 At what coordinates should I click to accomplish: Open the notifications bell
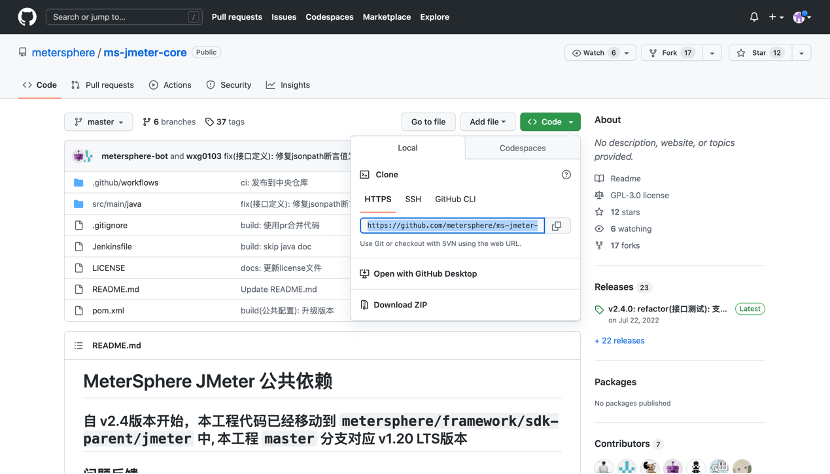(754, 17)
